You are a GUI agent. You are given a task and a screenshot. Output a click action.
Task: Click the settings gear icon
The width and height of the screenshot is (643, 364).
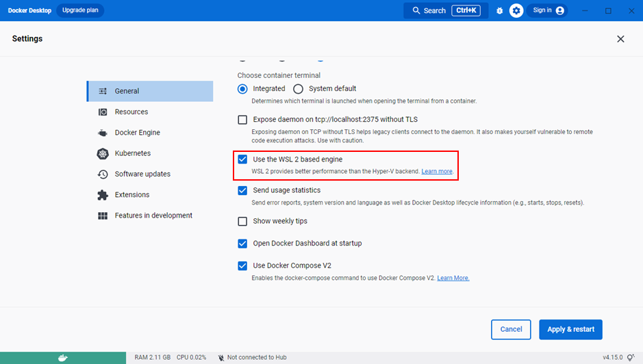coord(516,11)
